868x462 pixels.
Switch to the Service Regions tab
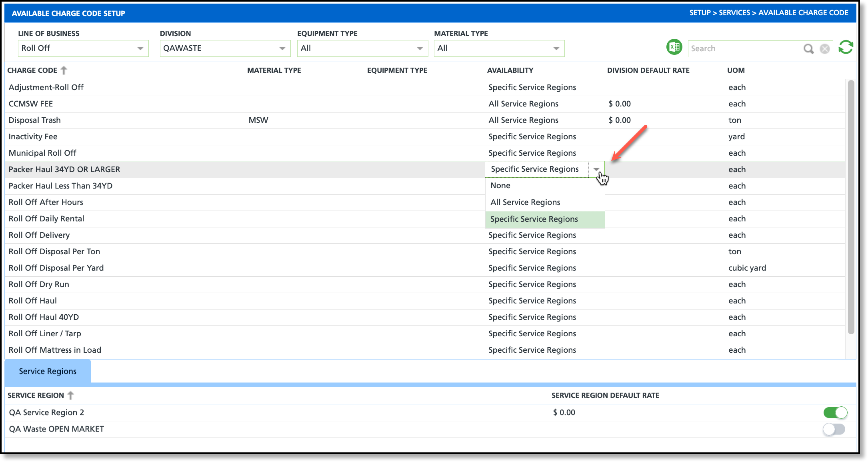(48, 372)
